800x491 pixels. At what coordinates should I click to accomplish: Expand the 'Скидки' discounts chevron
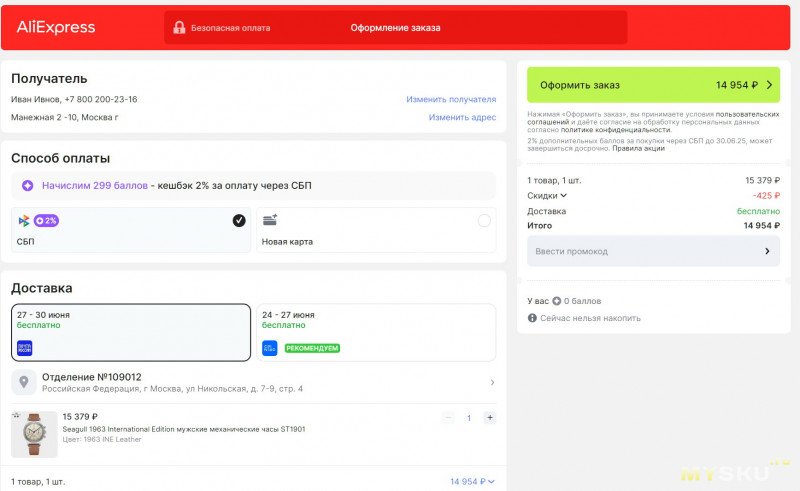(x=563, y=195)
